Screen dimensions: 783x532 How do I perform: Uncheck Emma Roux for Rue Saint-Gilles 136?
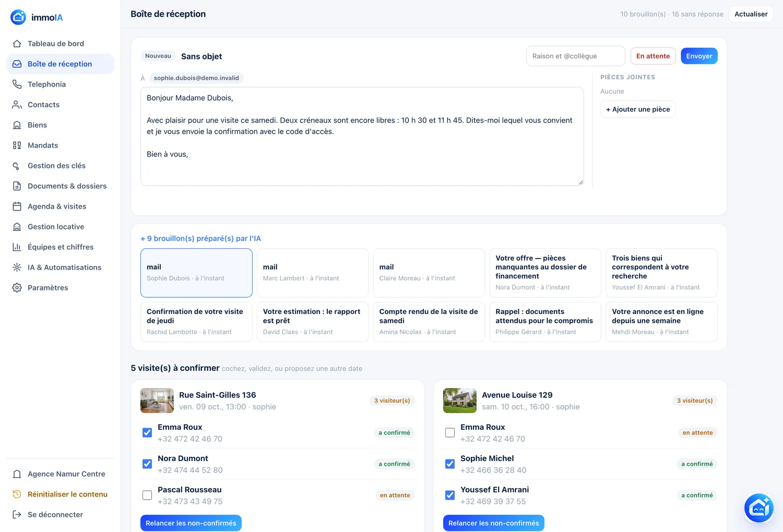click(x=147, y=433)
